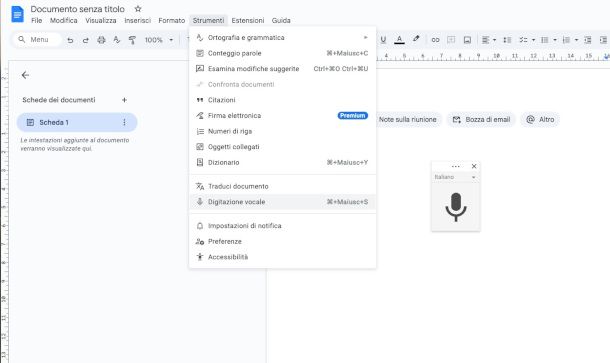Open voice typing panel more options

[456, 166]
